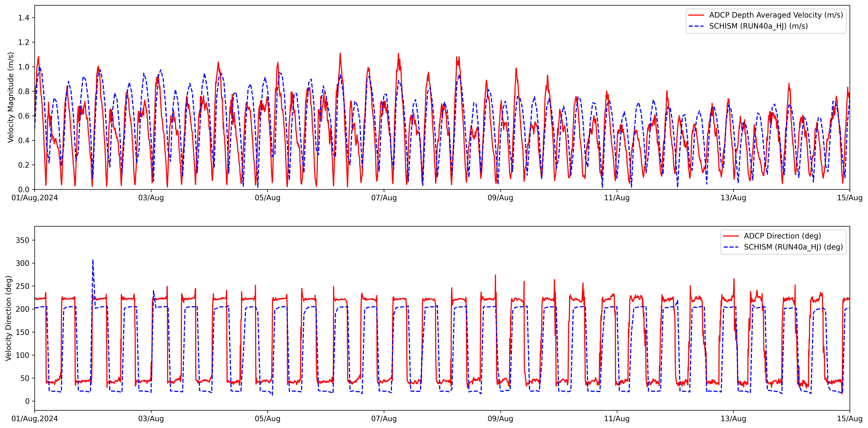868x428 pixels.
Task: Click the blue SCHISM spike peak near 300 degrees
Action: click(x=93, y=260)
